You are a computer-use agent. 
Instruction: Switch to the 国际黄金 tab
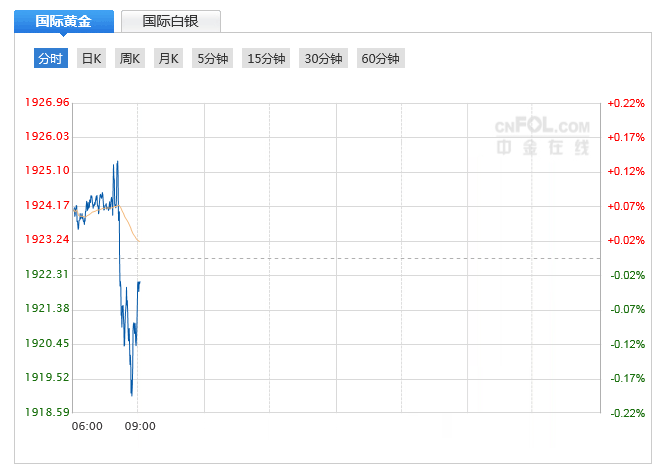66,20
